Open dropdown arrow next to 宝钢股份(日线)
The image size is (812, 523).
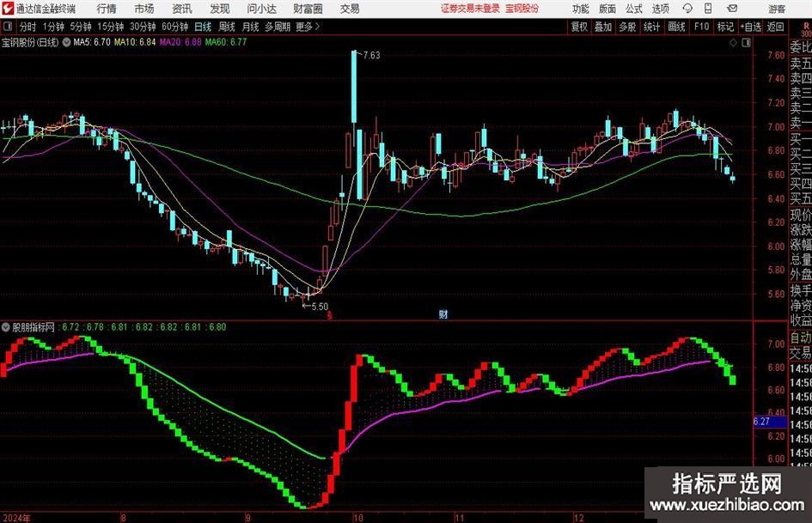66,42
